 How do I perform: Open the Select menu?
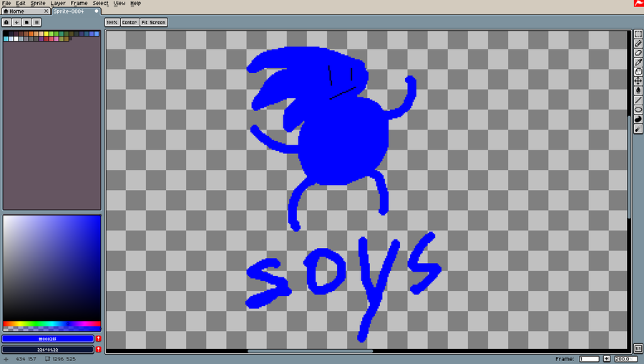coord(101,4)
